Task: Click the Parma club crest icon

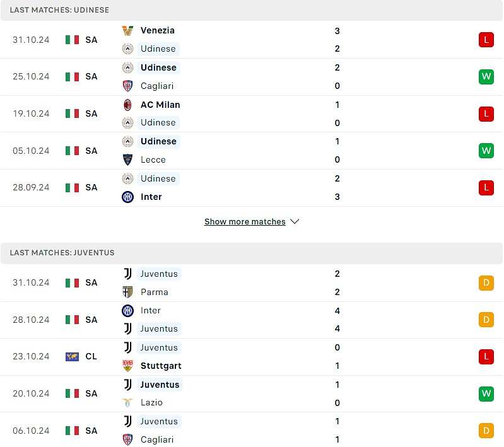Action: tap(127, 292)
